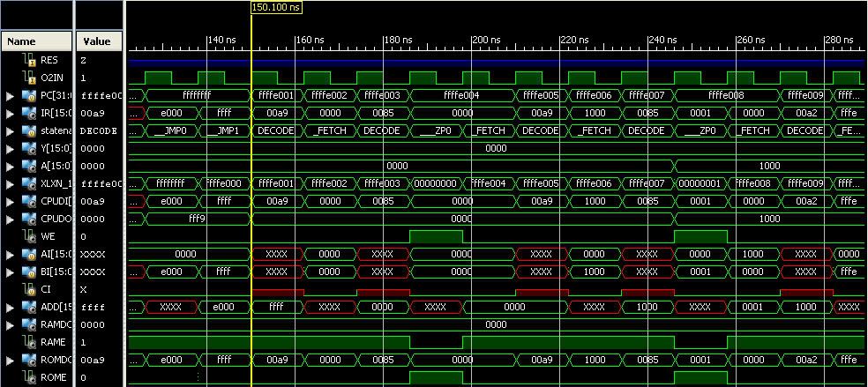Image resolution: width=868 pixels, height=387 pixels.
Task: Click the 150.100 ns cursor time label
Action: [276, 7]
